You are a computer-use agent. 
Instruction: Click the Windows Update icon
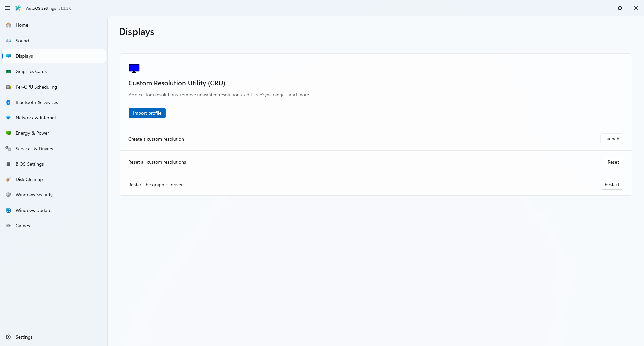pyautogui.click(x=8, y=210)
